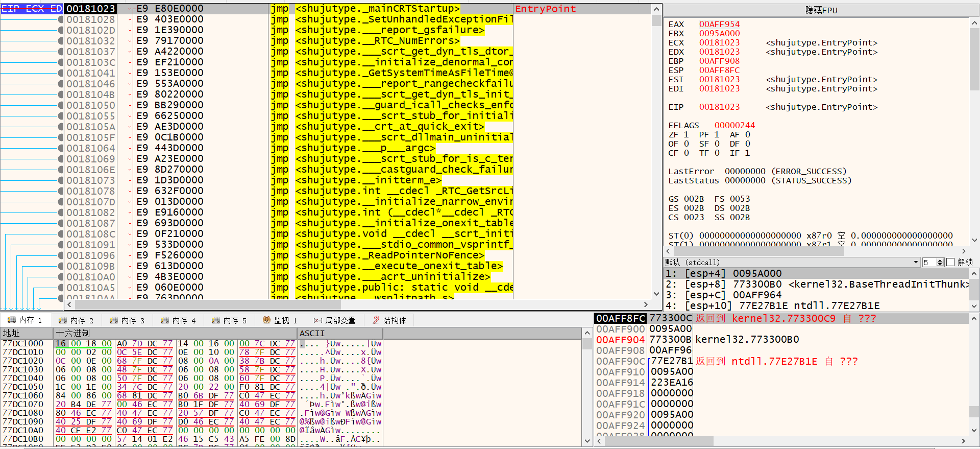The image size is (980, 449).
Task: Toggle breakpoint bullet at address 00181032
Action: [61, 41]
